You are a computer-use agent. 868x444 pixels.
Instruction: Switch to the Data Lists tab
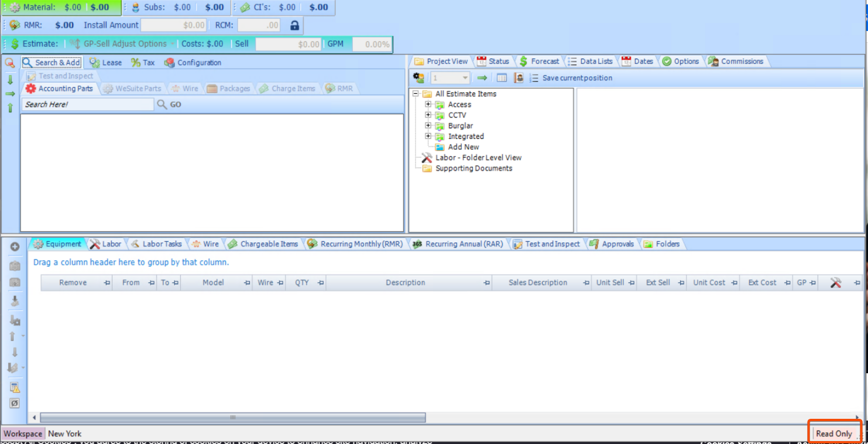point(590,62)
